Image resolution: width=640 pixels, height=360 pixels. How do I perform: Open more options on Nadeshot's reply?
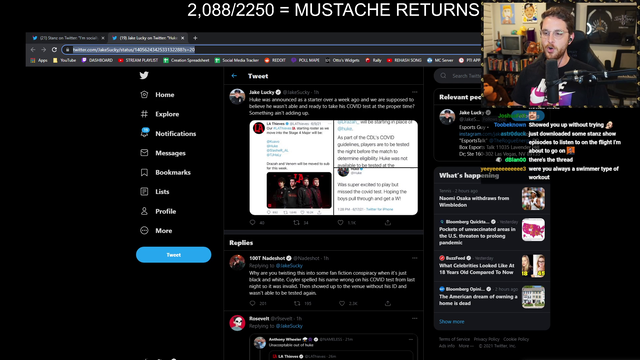414,258
